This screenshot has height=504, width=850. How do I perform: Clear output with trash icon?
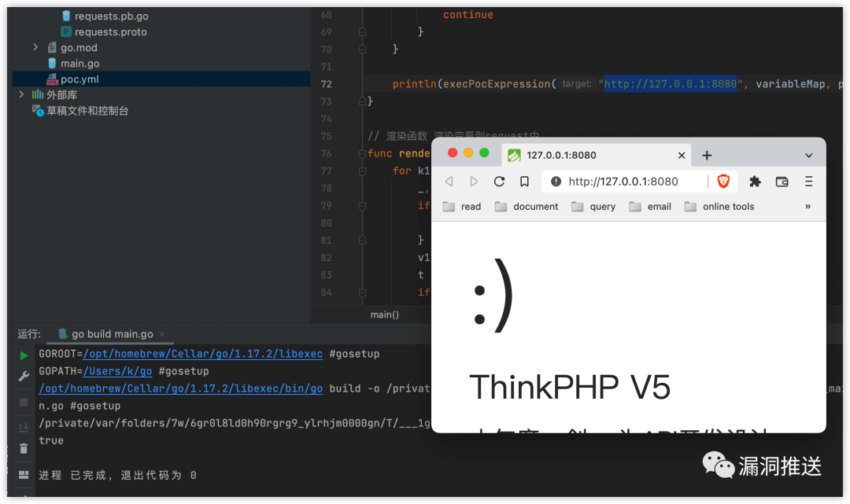click(x=24, y=449)
